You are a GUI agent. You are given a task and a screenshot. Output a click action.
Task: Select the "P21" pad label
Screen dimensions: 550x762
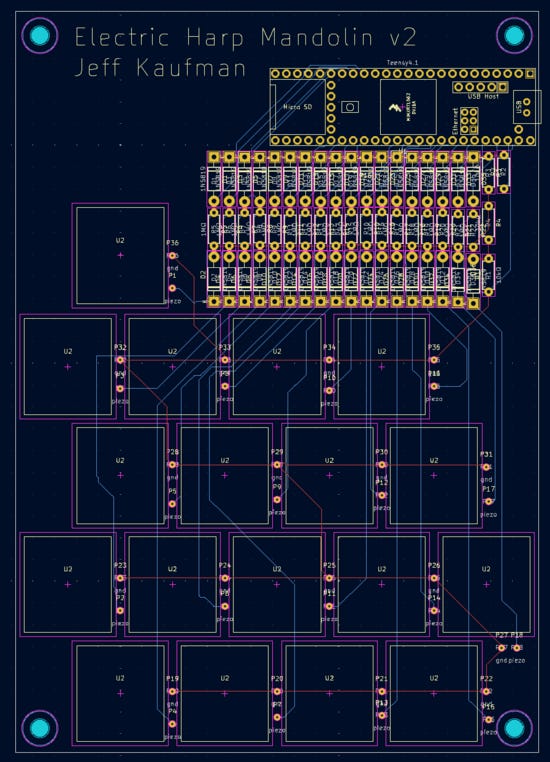click(x=382, y=678)
